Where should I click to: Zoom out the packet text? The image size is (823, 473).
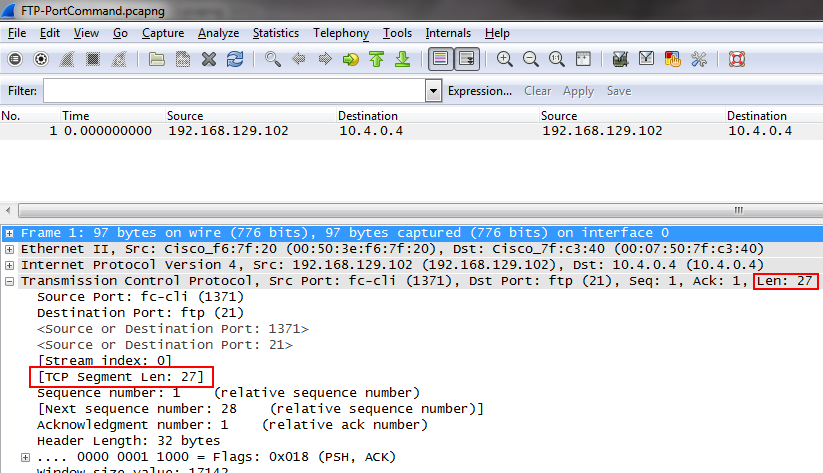coord(531,59)
